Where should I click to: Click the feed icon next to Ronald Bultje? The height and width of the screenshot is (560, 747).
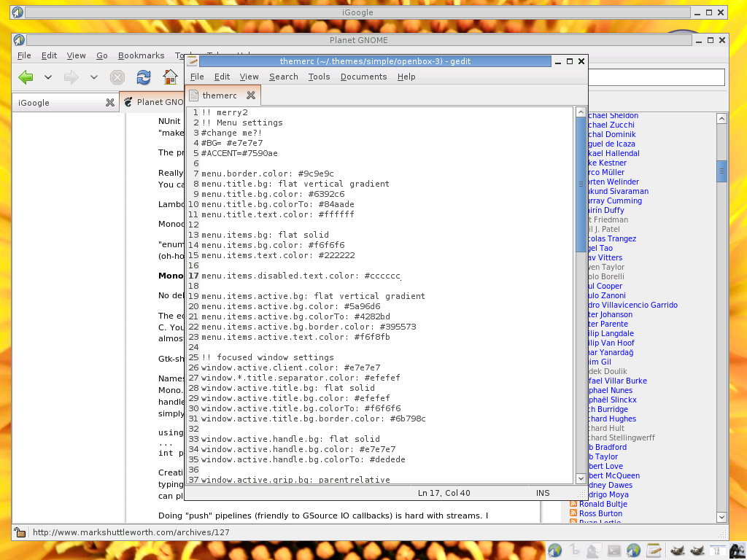point(573,504)
